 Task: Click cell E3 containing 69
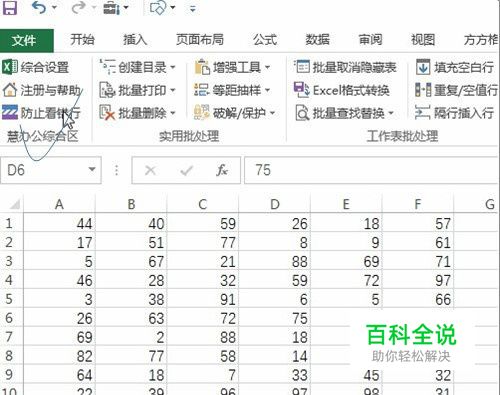point(346,261)
